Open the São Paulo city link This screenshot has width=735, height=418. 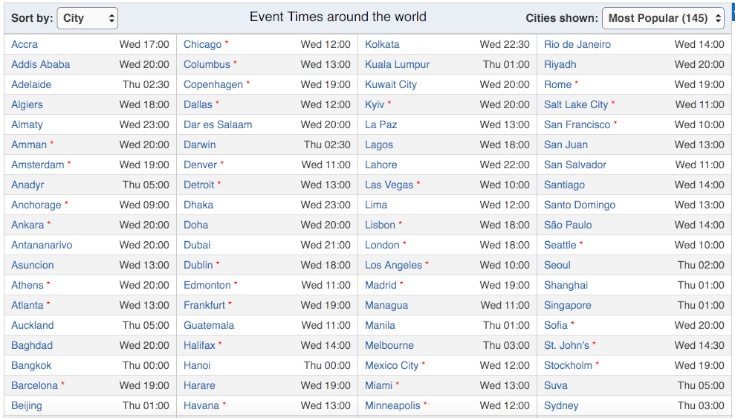pos(568,225)
